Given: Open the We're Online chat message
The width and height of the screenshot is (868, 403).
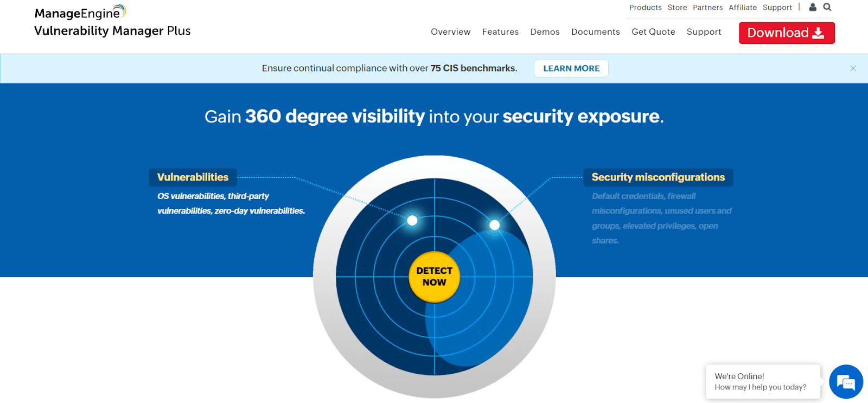Looking at the screenshot, I should (x=763, y=382).
